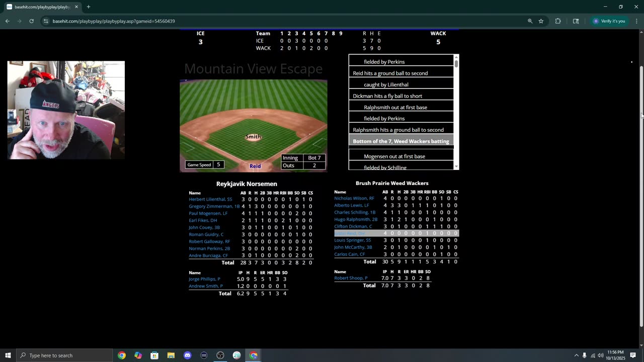Open the network tray icon
Screen dimensions: 644x362
click(593, 355)
